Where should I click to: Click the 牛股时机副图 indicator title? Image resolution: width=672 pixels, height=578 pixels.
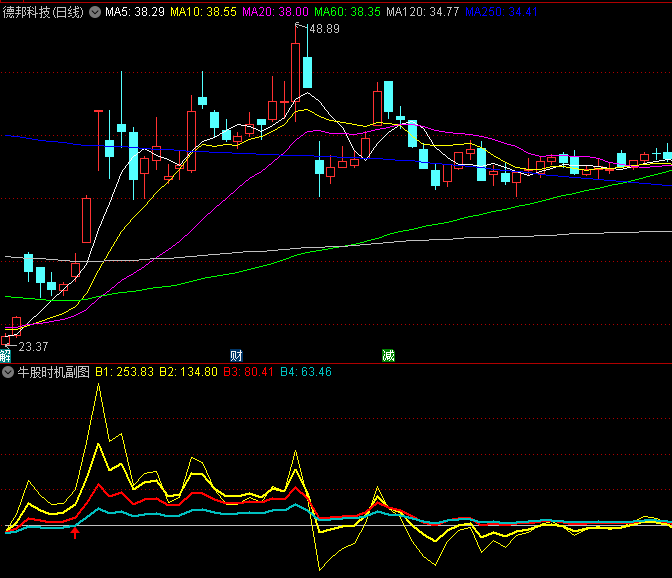pyautogui.click(x=53, y=372)
